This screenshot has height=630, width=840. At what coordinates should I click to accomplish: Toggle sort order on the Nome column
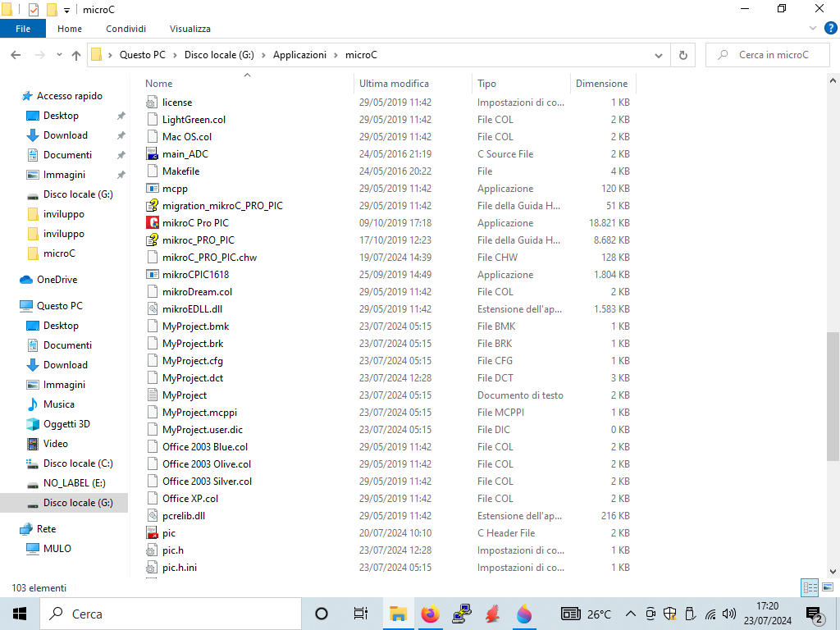coord(159,84)
